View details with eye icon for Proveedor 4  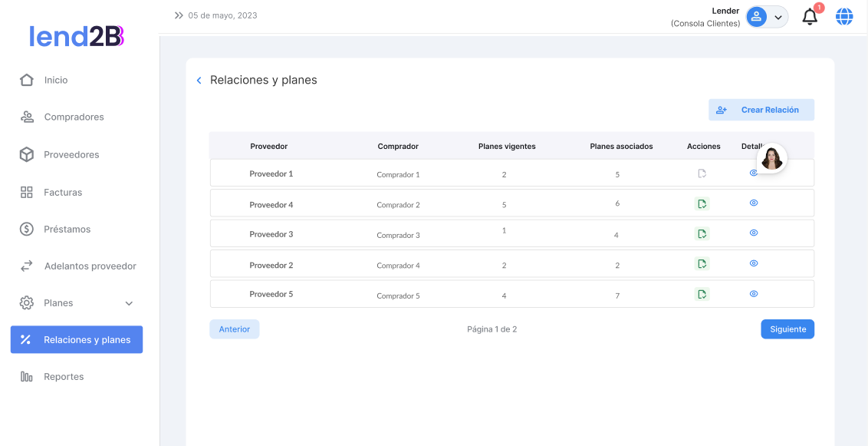(x=754, y=203)
